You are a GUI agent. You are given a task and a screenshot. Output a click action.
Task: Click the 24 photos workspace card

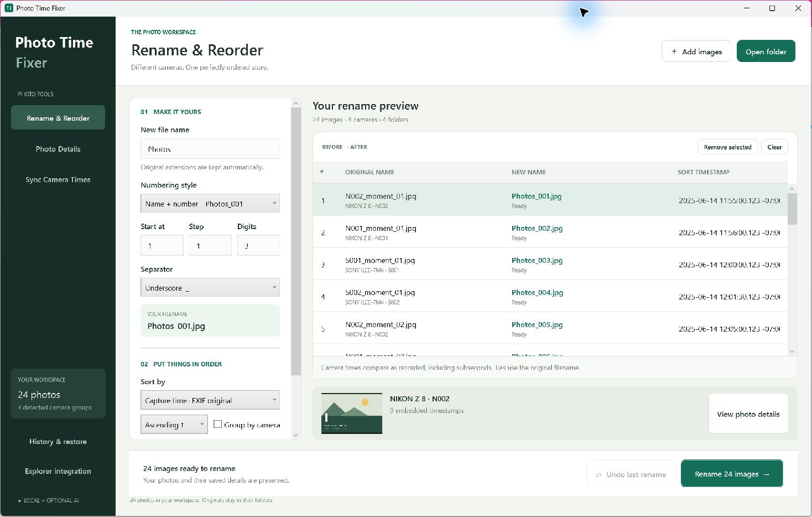58,394
